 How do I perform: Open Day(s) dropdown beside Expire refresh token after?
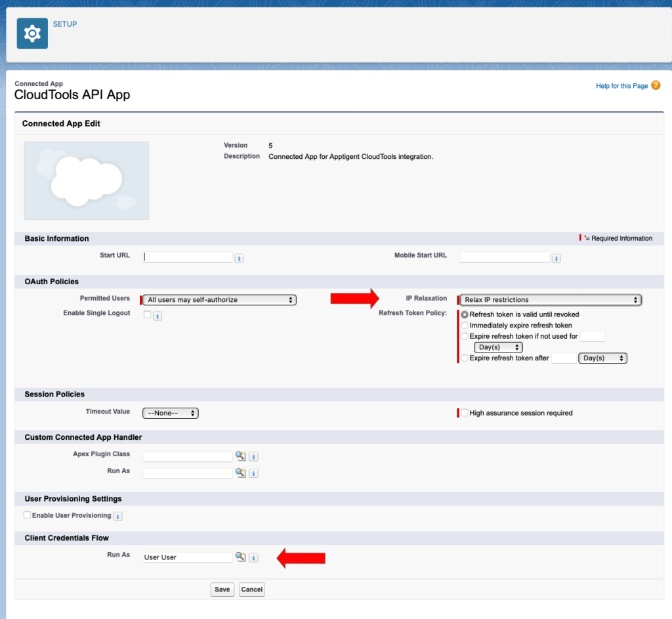point(602,358)
